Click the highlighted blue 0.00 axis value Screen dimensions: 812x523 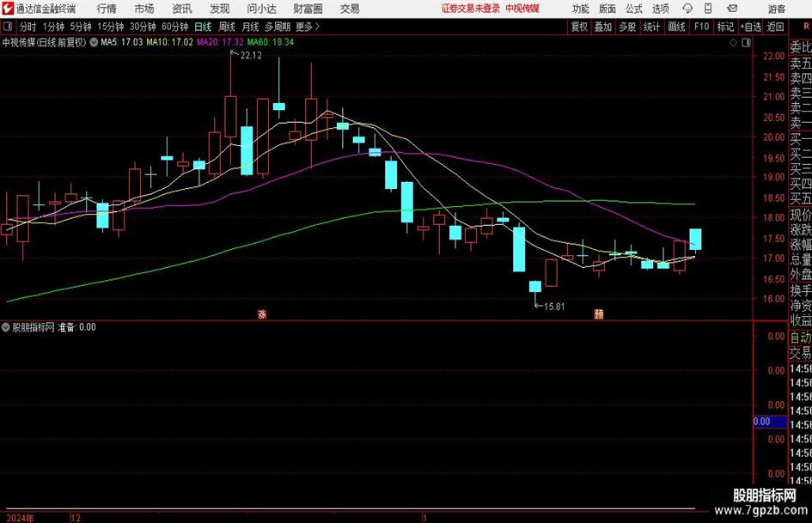(x=771, y=422)
